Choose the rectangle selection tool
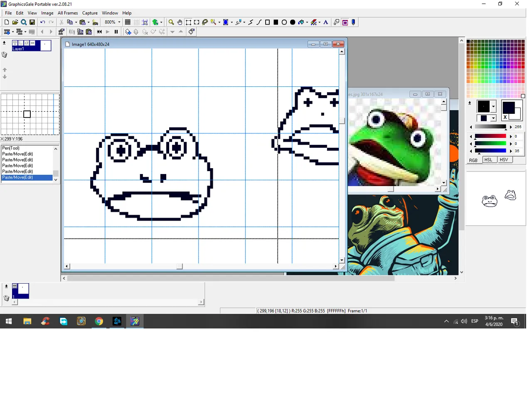Image resolution: width=532 pixels, height=397 pixels. pos(188,22)
